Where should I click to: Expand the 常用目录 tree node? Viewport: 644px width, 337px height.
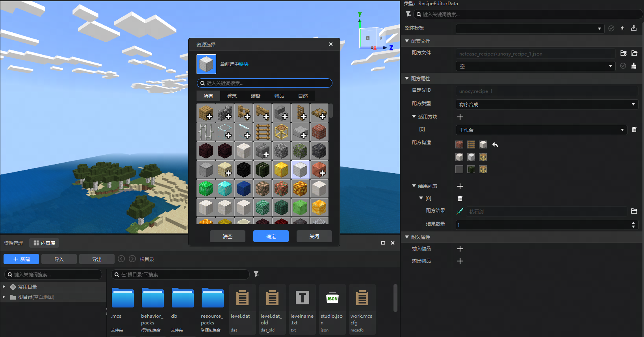[4, 287]
